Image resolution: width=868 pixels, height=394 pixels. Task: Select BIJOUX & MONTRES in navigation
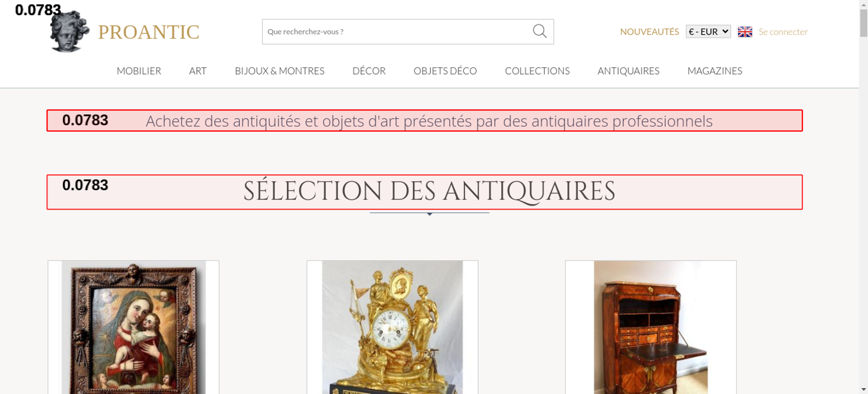279,71
